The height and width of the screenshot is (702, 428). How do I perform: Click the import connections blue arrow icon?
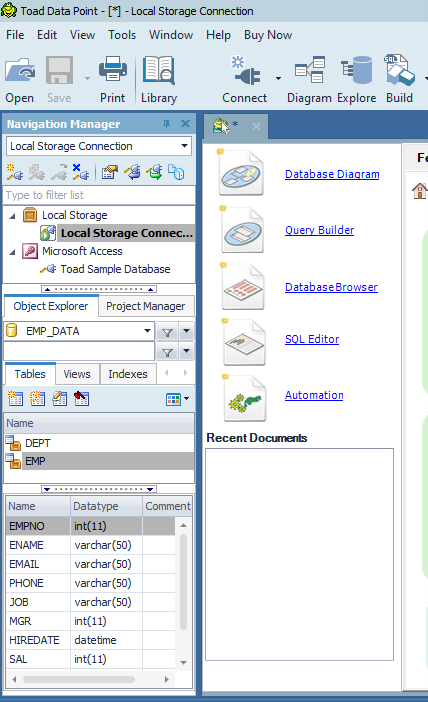click(132, 172)
